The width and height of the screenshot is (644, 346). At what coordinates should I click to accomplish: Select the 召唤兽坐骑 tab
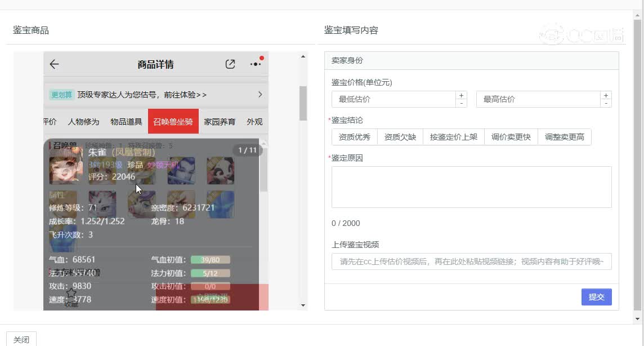[x=173, y=121]
